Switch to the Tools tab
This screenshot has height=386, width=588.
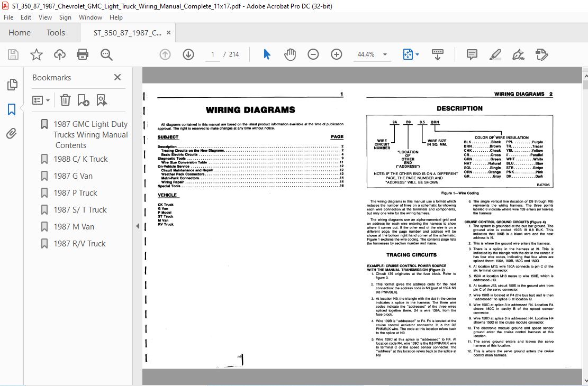(x=56, y=33)
